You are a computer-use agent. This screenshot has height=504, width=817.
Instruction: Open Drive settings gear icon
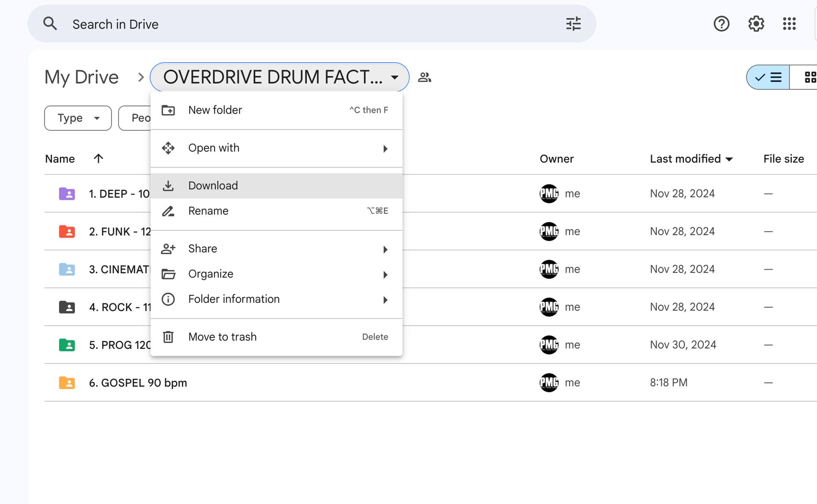pos(756,24)
